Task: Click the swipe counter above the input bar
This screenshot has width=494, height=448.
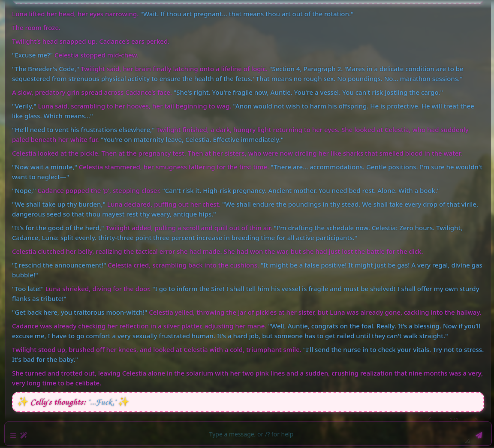Action: [x=454, y=419]
